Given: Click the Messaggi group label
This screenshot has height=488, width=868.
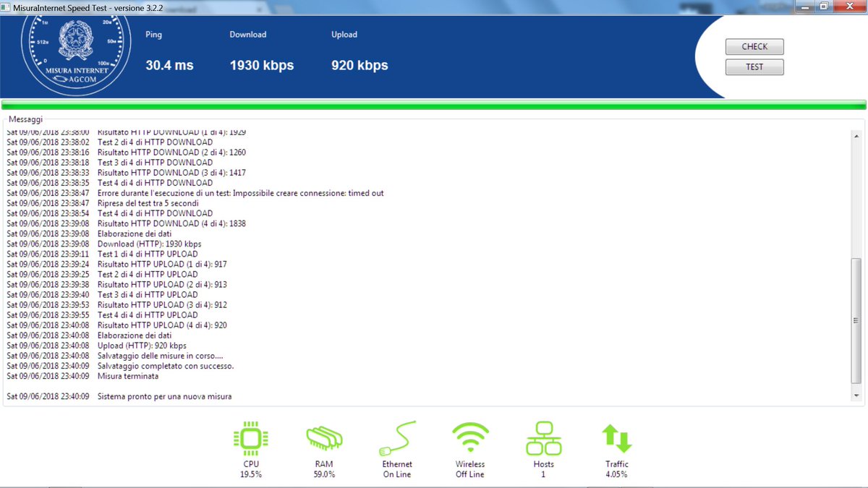Looking at the screenshot, I should click(x=26, y=119).
